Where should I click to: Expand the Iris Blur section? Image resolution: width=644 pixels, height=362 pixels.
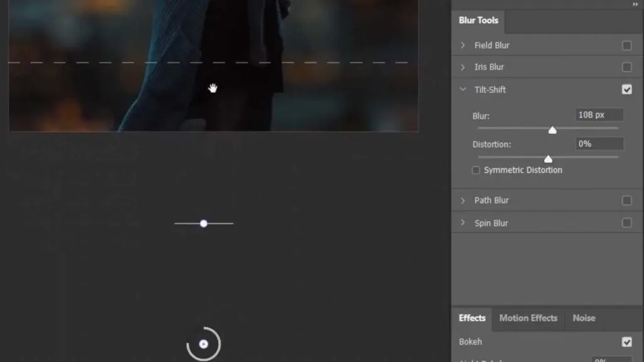tap(464, 67)
